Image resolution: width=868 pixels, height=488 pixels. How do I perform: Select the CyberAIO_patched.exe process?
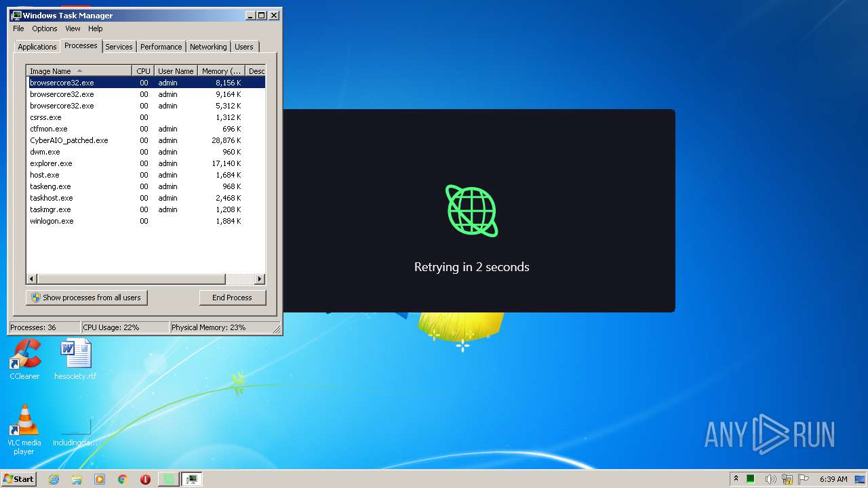coord(146,140)
